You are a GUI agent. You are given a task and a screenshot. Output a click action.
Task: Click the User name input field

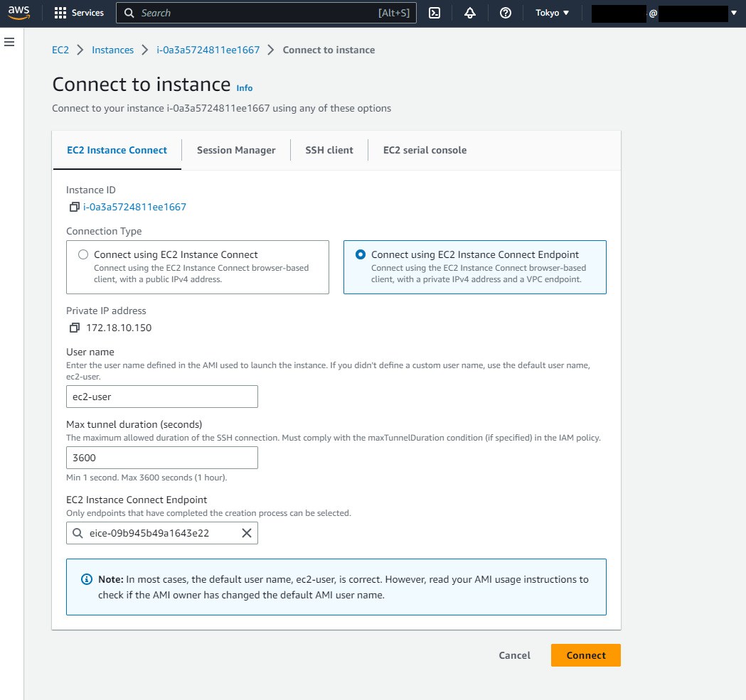click(x=162, y=397)
